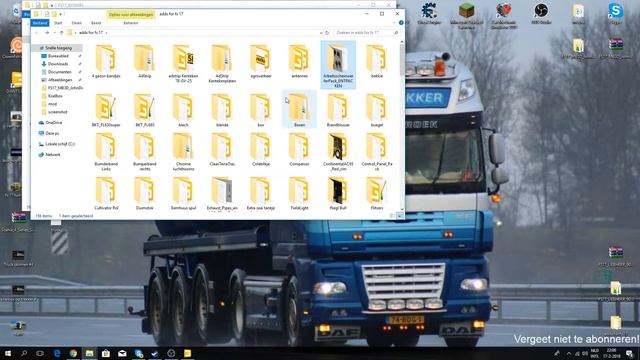
Task: Select the agroverkeer folder
Action: [260, 62]
